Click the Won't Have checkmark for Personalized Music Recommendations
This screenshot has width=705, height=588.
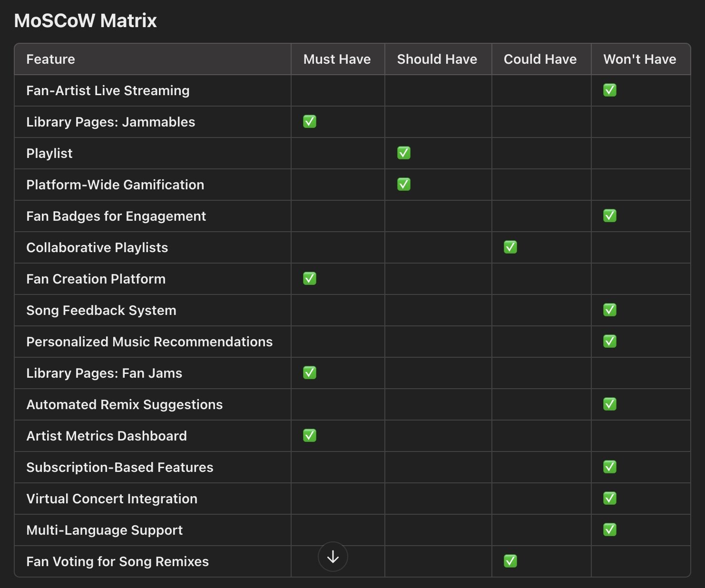coord(610,341)
